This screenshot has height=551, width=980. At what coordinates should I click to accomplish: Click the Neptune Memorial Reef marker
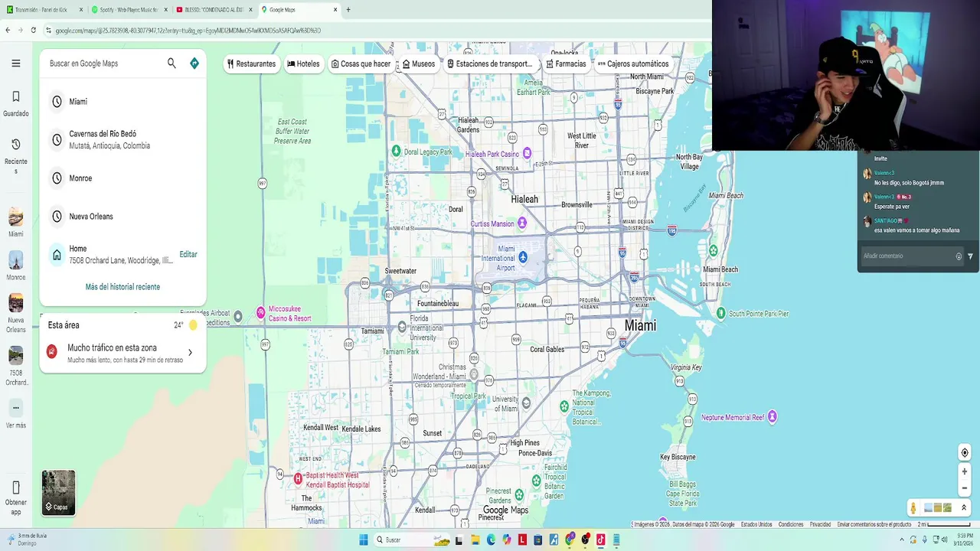(x=773, y=416)
